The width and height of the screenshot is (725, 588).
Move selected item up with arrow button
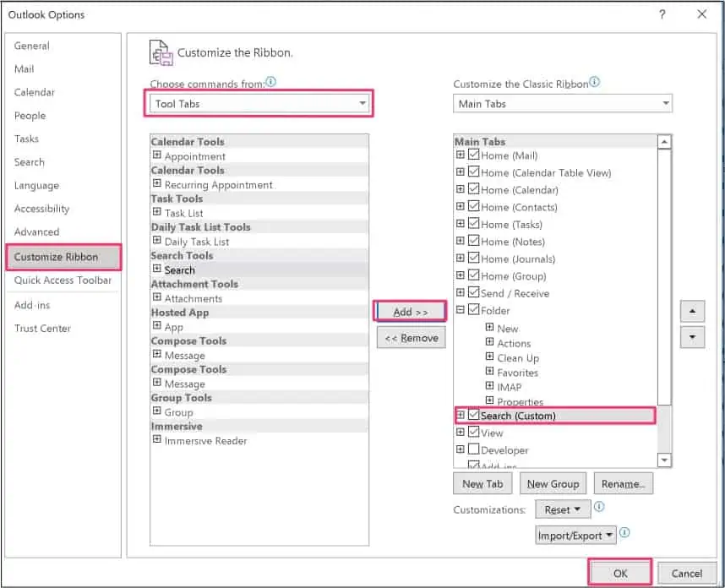point(692,312)
